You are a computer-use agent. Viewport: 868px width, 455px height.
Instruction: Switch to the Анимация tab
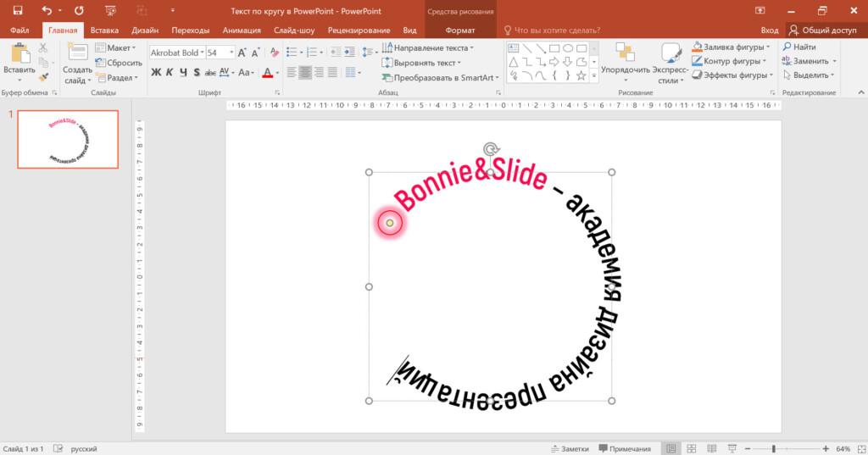[x=242, y=30]
